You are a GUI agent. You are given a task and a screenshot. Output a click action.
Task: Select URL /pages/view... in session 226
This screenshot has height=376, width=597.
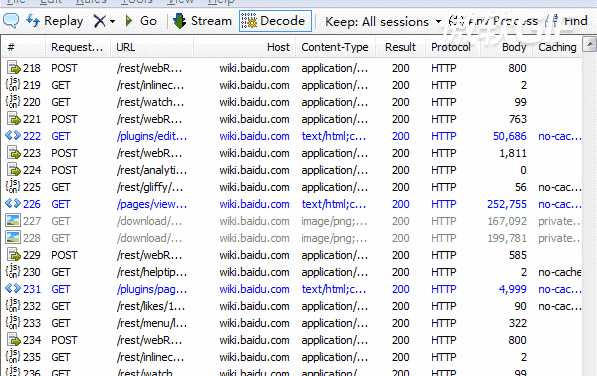tap(152, 204)
